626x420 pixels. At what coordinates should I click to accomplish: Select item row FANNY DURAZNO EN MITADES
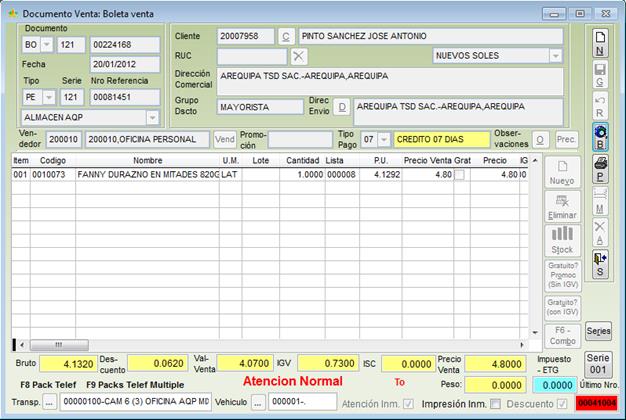pyautogui.click(x=270, y=175)
